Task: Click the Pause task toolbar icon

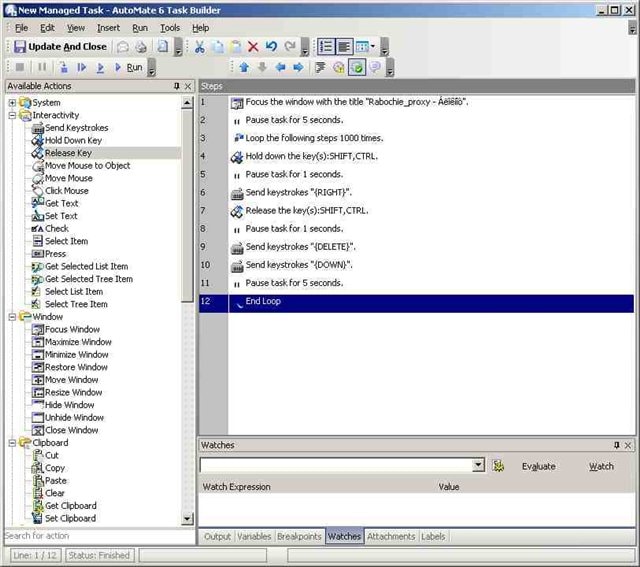Action: [42, 68]
